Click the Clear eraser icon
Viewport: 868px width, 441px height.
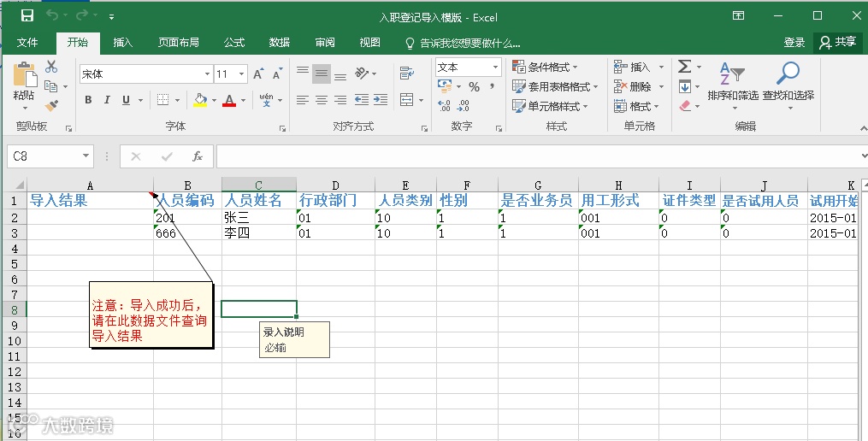685,106
